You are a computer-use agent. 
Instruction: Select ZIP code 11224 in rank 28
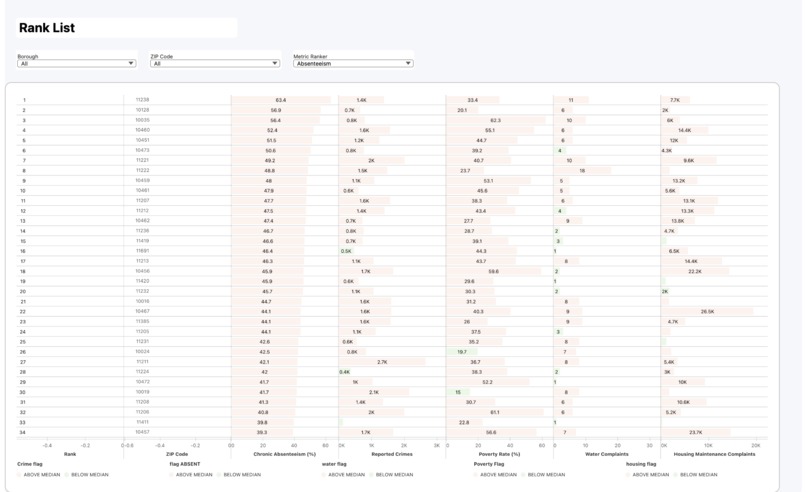click(x=142, y=372)
